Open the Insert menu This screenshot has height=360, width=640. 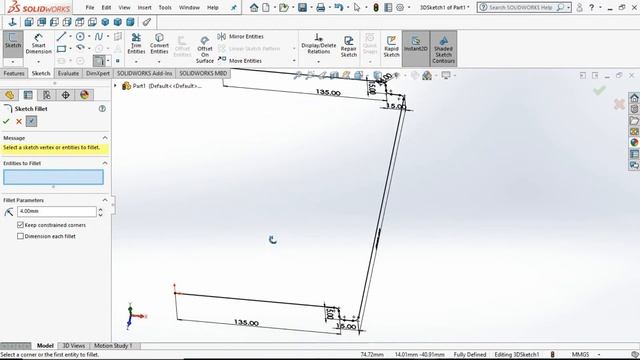tap(144, 7)
